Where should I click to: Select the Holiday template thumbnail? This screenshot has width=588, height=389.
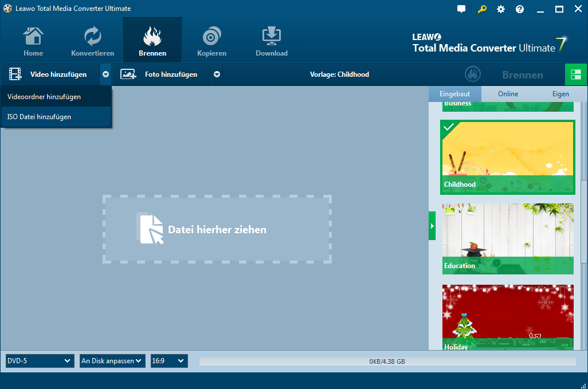point(508,317)
